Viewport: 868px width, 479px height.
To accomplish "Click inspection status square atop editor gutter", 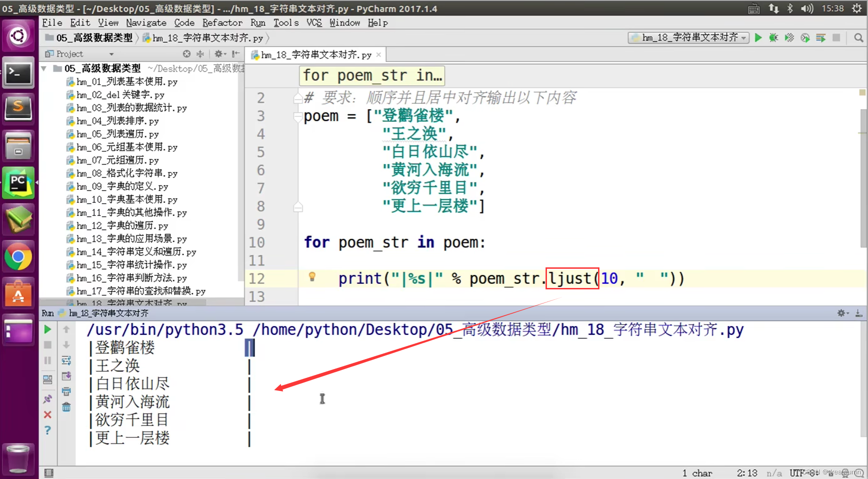I will click(862, 92).
